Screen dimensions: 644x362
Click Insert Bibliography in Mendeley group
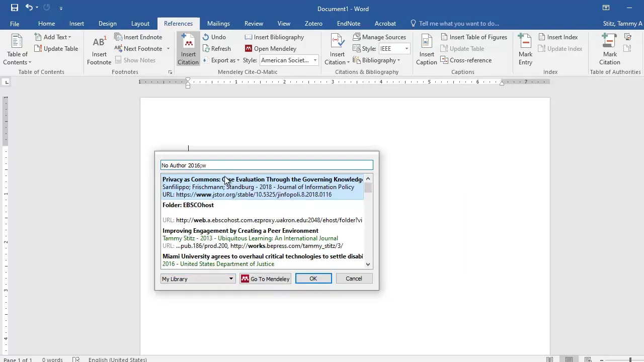(x=274, y=37)
